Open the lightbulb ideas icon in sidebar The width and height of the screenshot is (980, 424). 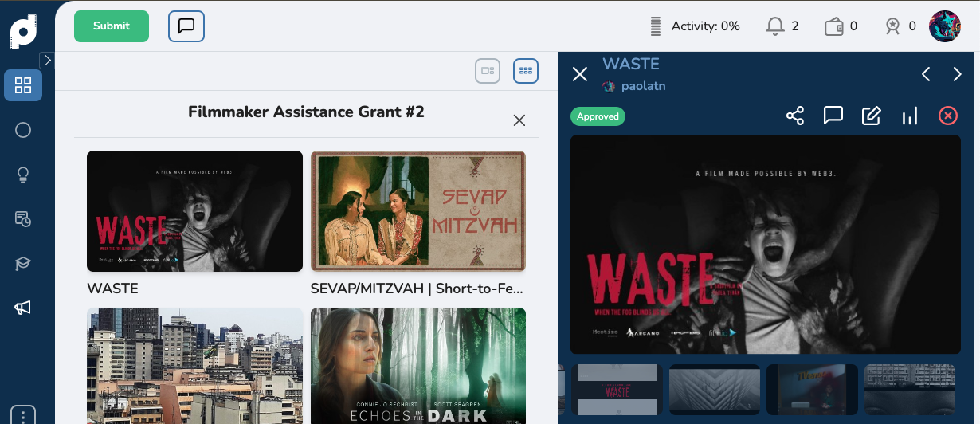23,175
